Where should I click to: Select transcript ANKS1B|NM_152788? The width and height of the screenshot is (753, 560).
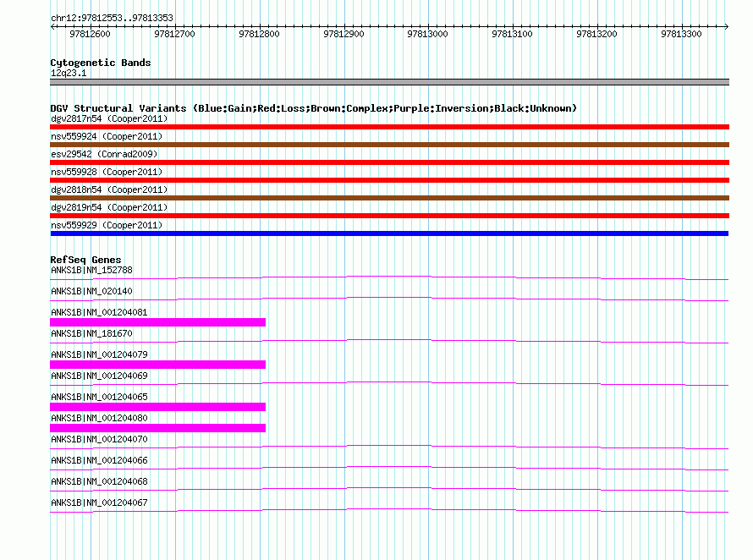[91, 270]
